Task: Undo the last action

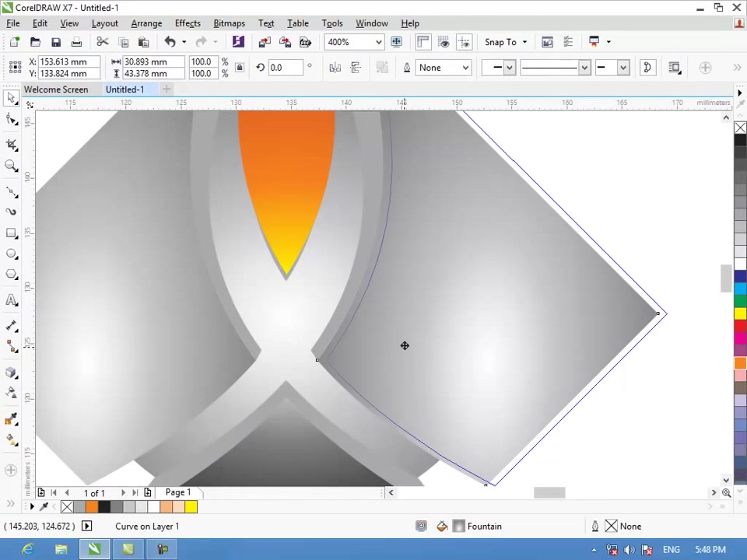Action: (x=170, y=42)
